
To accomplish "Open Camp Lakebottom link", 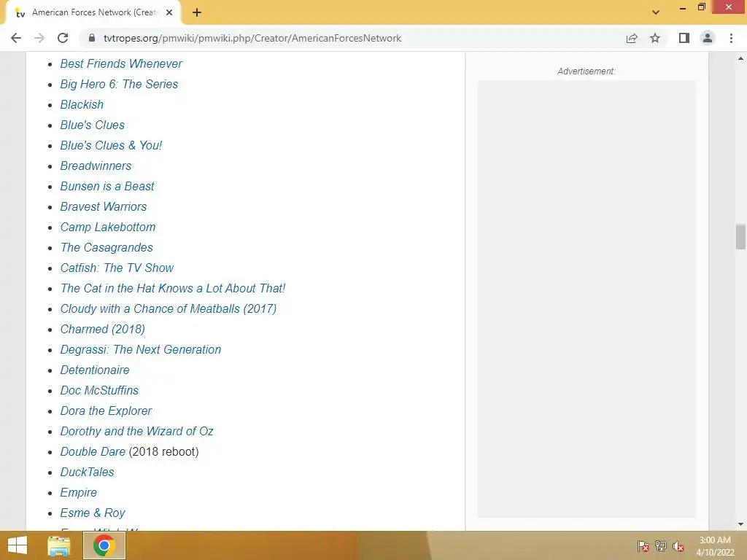I will click(x=108, y=227).
